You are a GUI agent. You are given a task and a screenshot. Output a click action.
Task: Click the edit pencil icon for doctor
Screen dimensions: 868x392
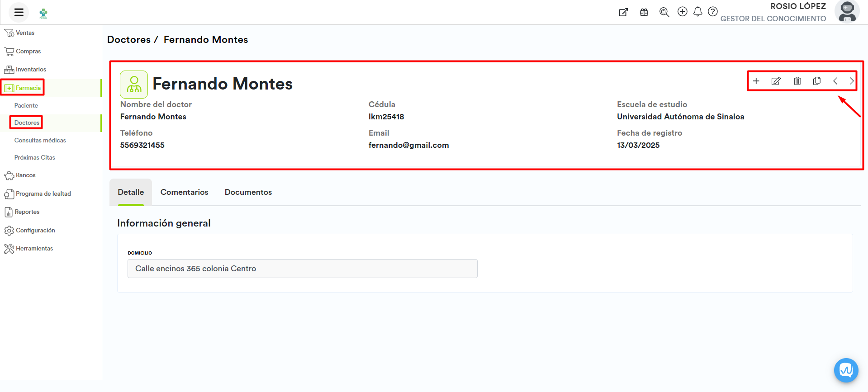[776, 81]
